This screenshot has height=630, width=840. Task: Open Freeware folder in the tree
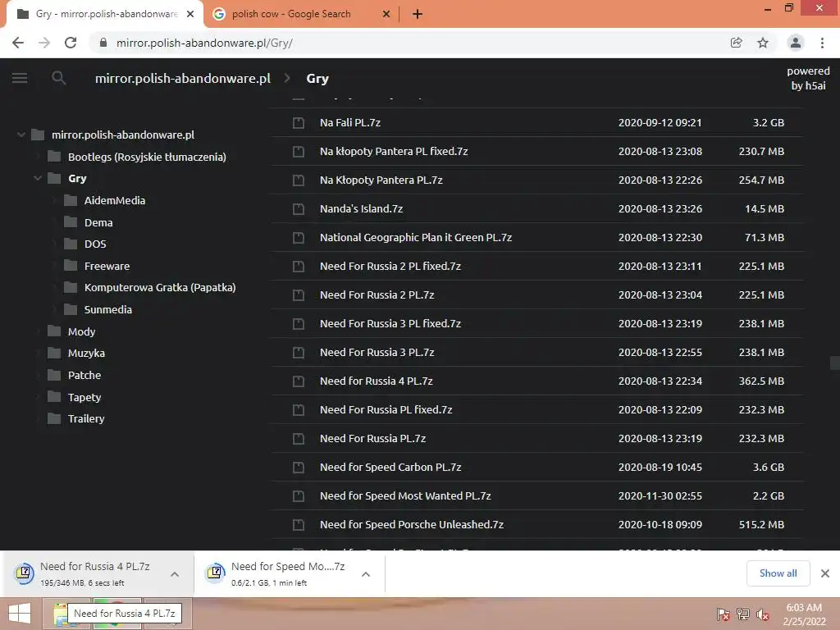point(107,266)
